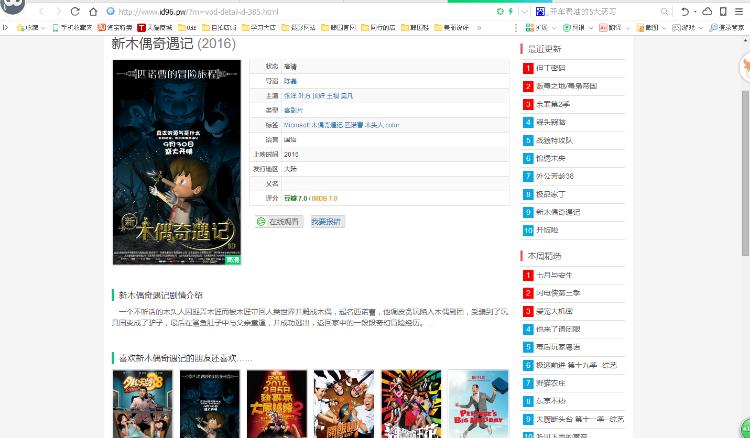The image size is (750, 438).
Task: Open the uuu bookmarks folder
Action: click(187, 28)
